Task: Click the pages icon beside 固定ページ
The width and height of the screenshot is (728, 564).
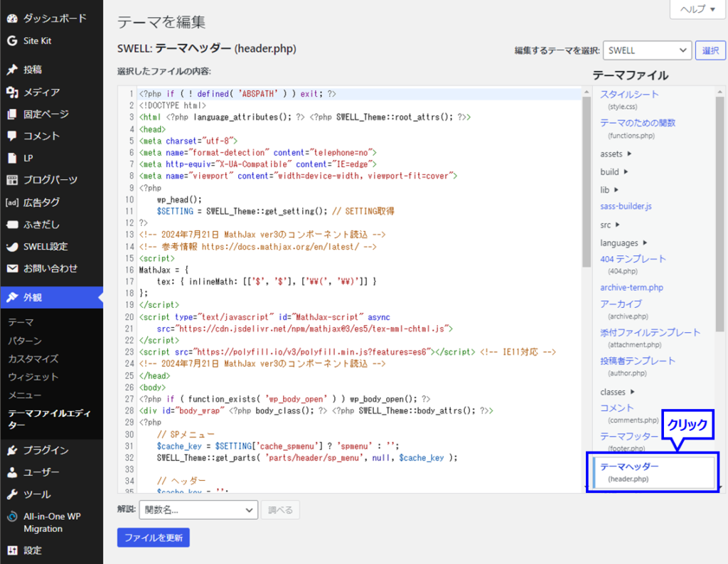Action: click(x=13, y=114)
